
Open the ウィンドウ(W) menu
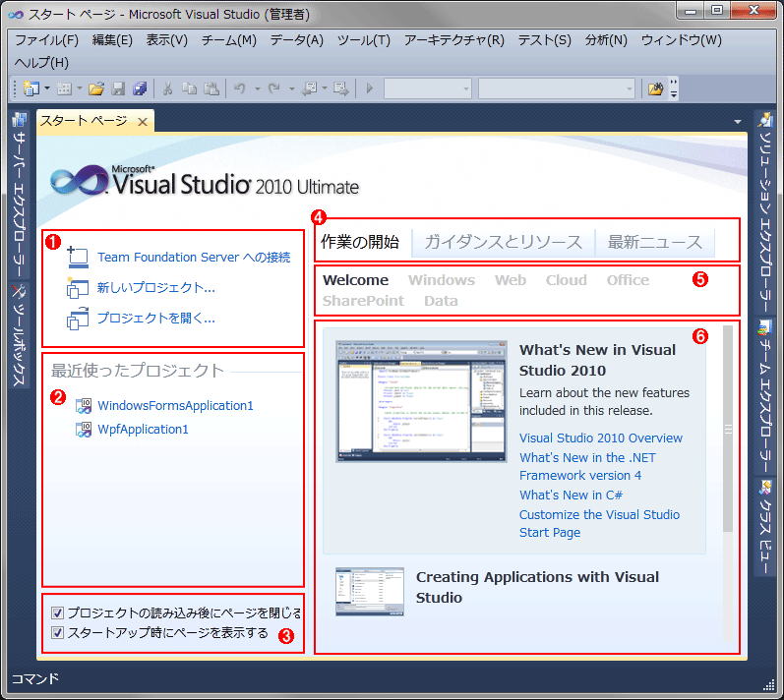pyautogui.click(x=681, y=40)
